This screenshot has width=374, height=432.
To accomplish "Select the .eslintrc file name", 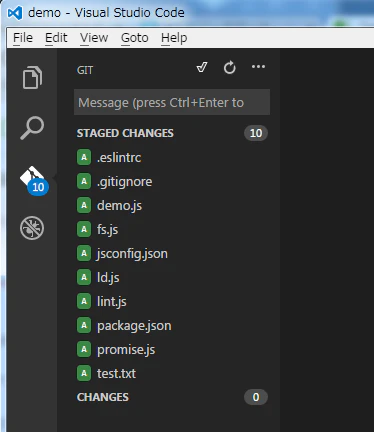I will coord(119,157).
